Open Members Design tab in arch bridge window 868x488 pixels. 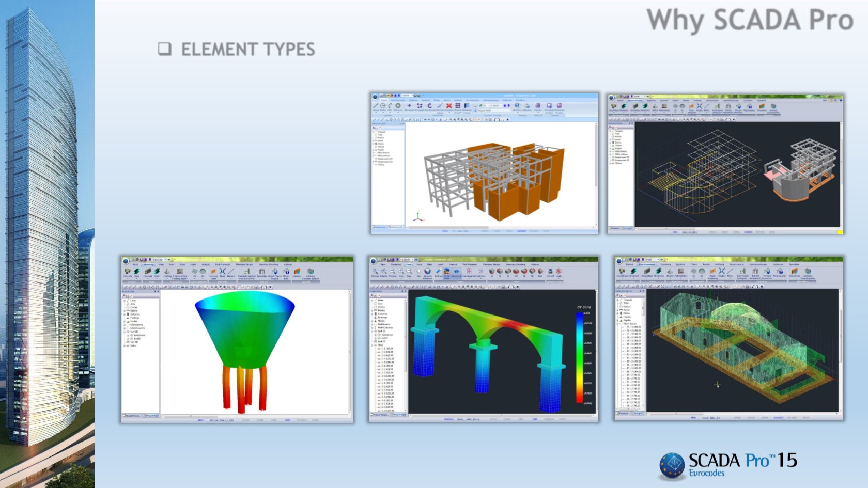coord(491,264)
